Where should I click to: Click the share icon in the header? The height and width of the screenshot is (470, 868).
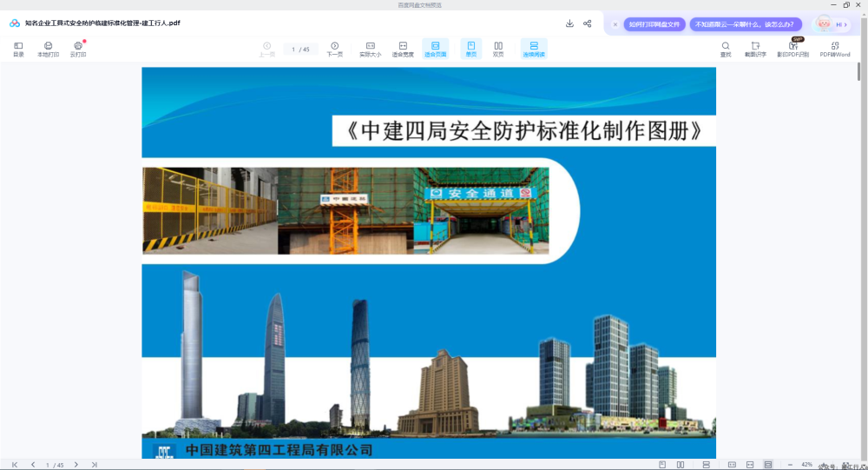588,23
